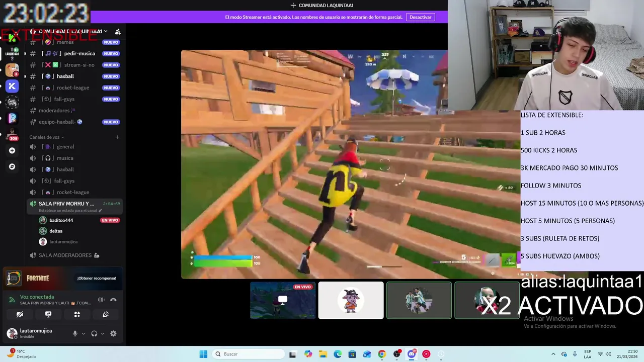
Task: Open Google Chrome from the taskbar
Action: coord(382,354)
